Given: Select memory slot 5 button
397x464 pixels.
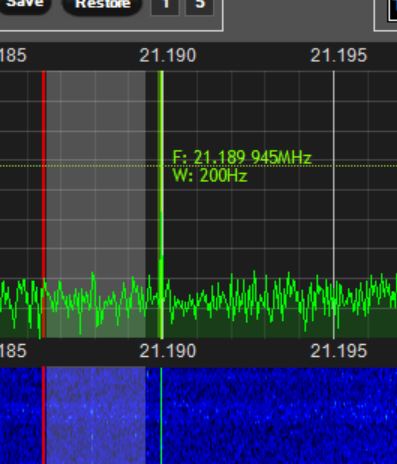Looking at the screenshot, I should (x=199, y=6).
